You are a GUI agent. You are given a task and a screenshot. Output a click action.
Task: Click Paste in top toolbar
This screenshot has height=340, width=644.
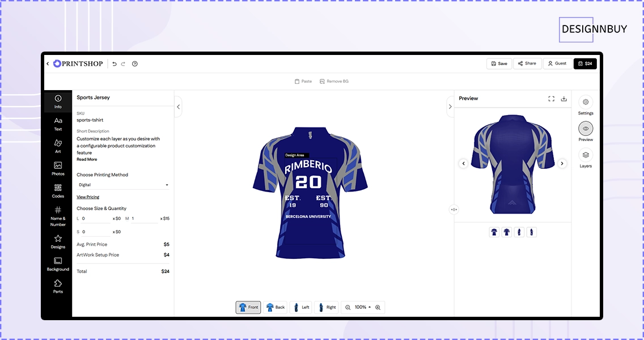[x=303, y=81]
